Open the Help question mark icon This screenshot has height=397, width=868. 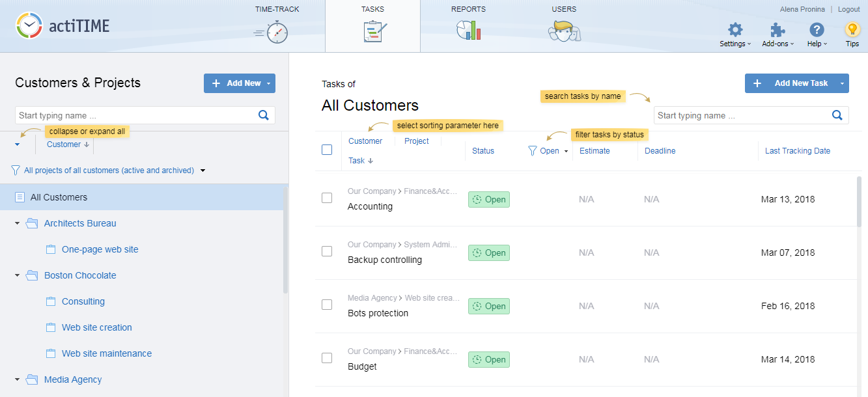pos(817,30)
